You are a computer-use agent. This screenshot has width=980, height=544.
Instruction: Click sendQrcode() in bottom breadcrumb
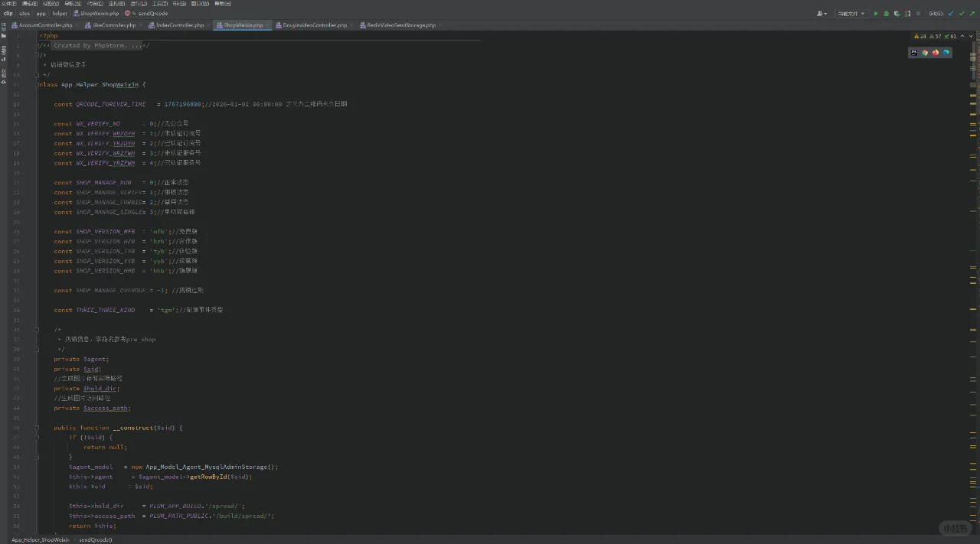(96, 539)
